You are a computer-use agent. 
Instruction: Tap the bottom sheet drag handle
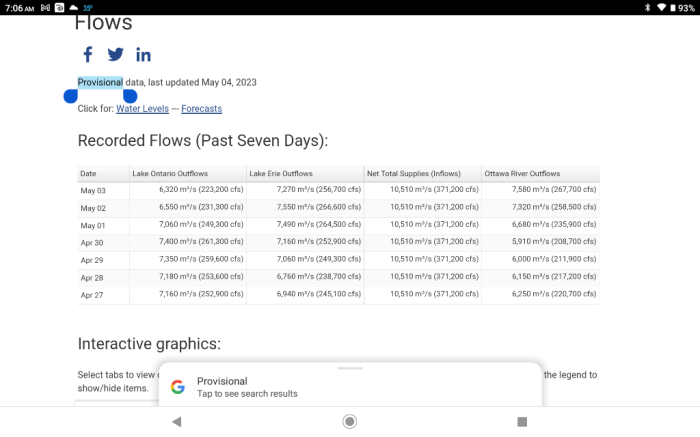350,368
